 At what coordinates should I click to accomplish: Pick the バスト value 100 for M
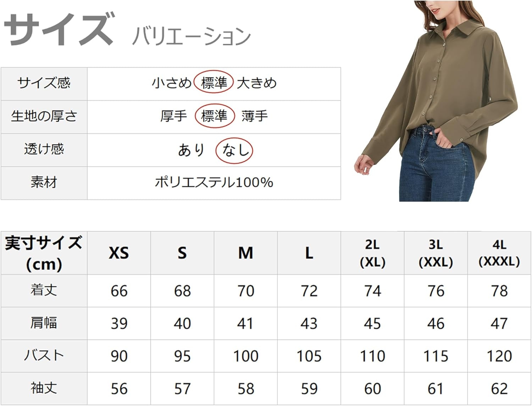pyautogui.click(x=245, y=356)
